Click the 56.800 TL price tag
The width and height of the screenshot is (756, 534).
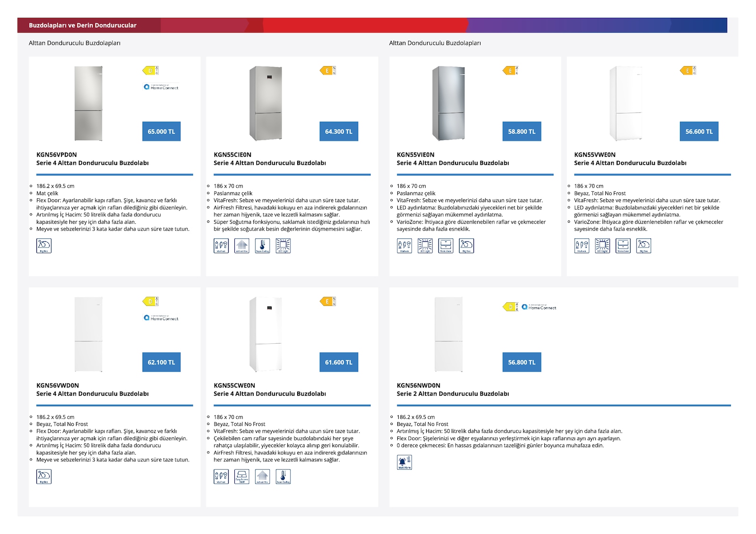click(x=522, y=362)
